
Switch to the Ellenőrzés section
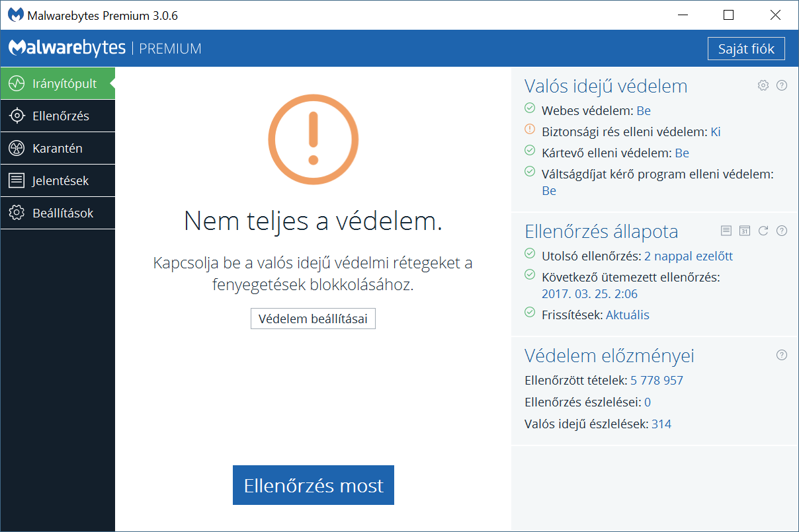pos(58,116)
